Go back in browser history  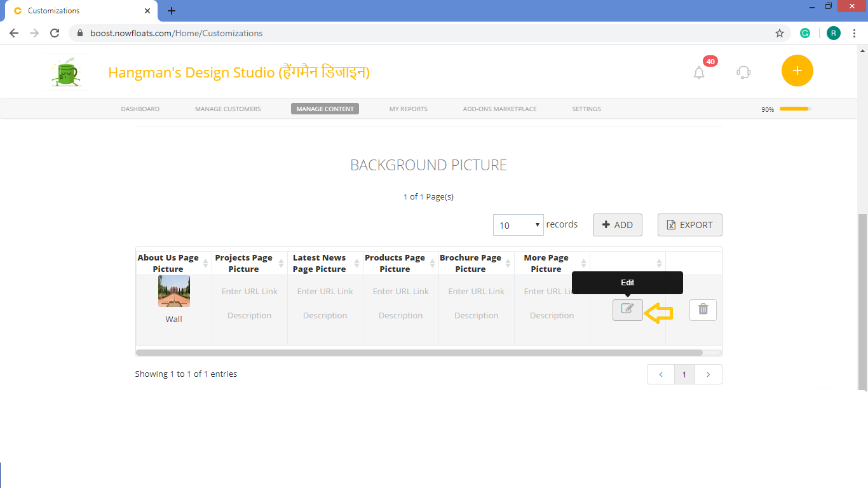14,33
